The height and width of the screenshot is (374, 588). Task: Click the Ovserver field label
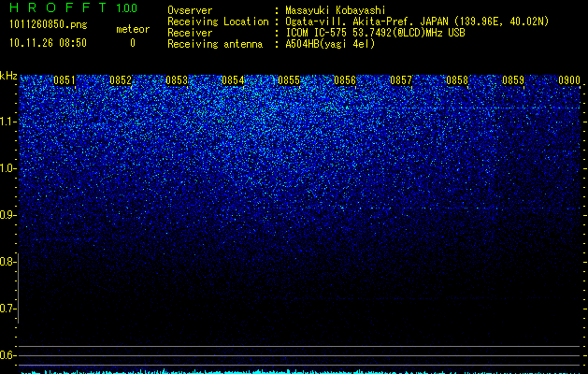pyautogui.click(x=190, y=10)
